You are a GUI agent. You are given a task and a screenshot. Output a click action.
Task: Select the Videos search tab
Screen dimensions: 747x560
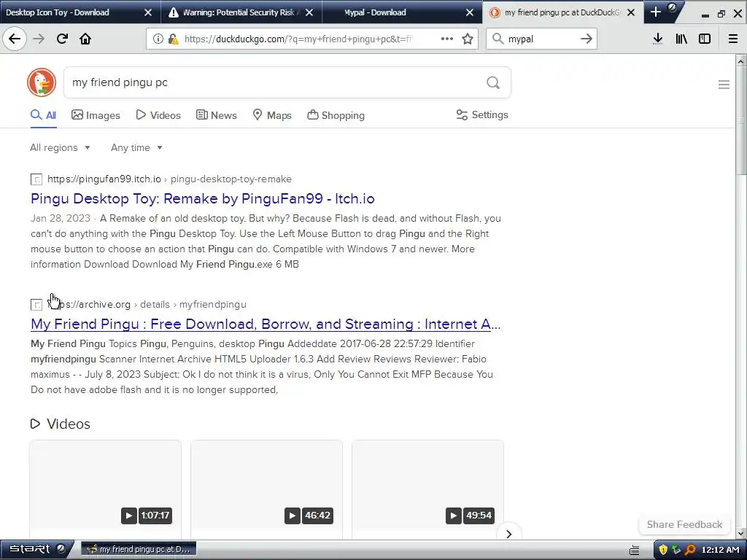(x=158, y=115)
